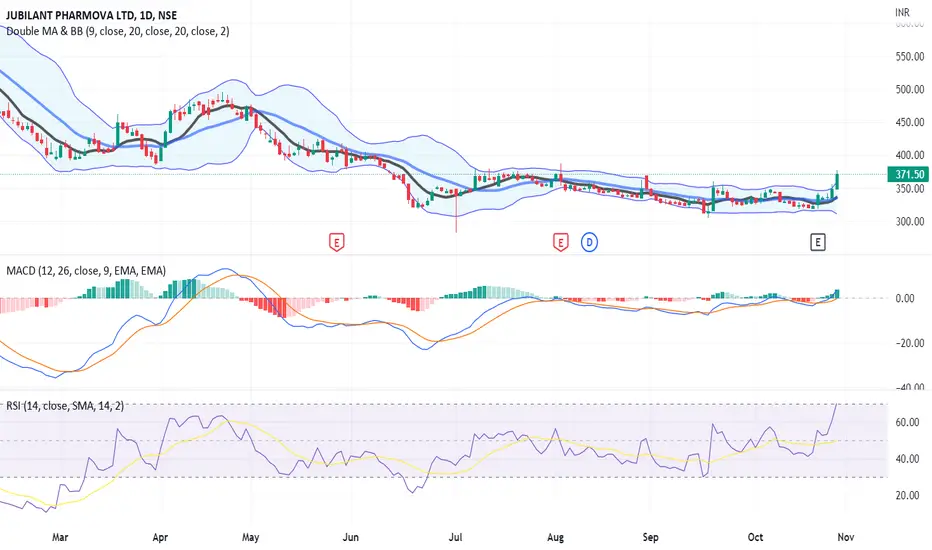The image size is (932, 550).
Task: Click the August earnings E marker
Action: click(x=561, y=242)
